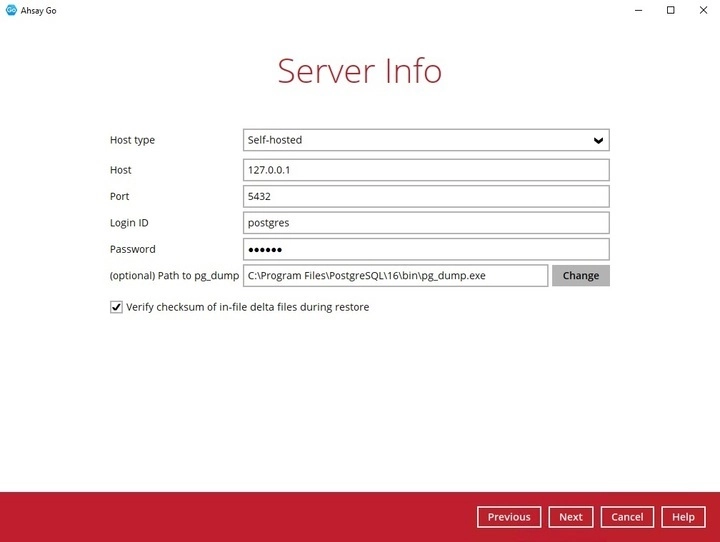
Task: Click the Login ID label text
Action: [129, 223]
